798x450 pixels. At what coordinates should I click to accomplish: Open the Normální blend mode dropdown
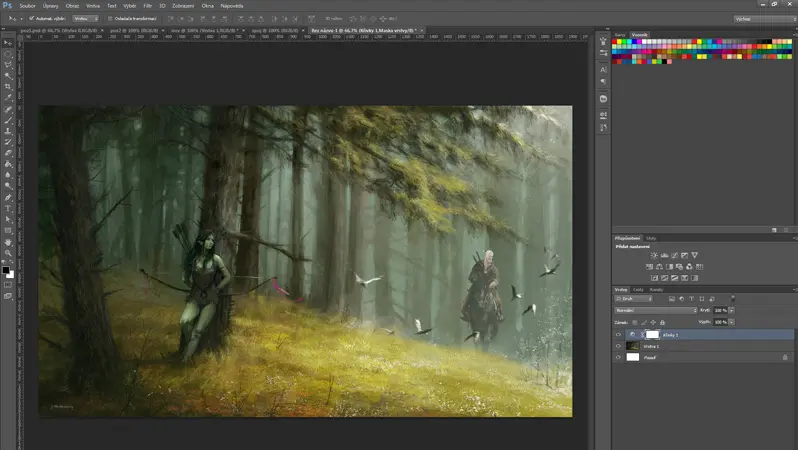click(x=656, y=310)
